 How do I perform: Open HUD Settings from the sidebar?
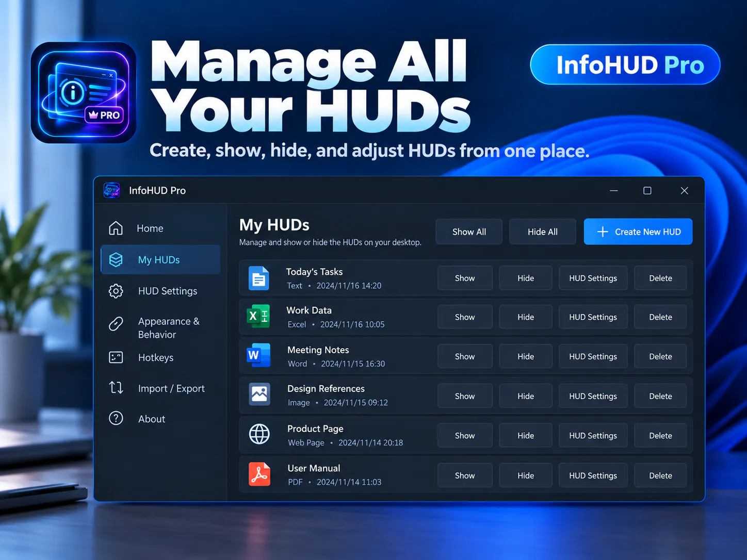[160, 291]
